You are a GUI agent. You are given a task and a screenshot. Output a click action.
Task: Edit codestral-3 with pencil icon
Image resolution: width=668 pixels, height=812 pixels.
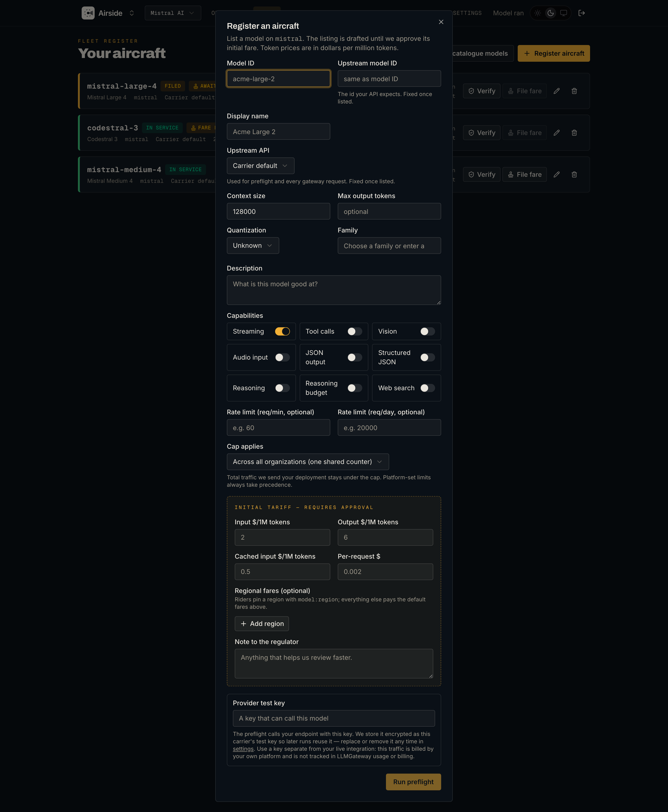pos(556,133)
